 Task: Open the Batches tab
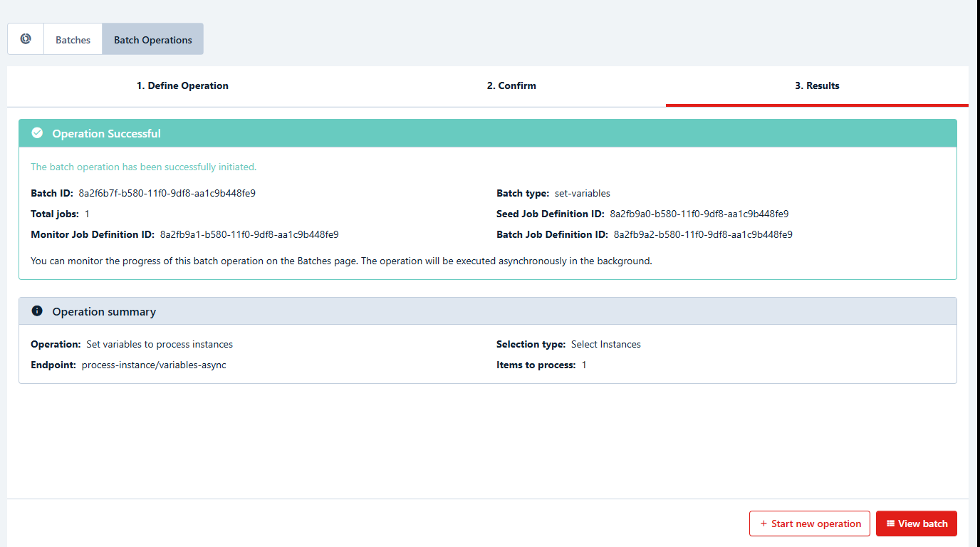(x=73, y=40)
